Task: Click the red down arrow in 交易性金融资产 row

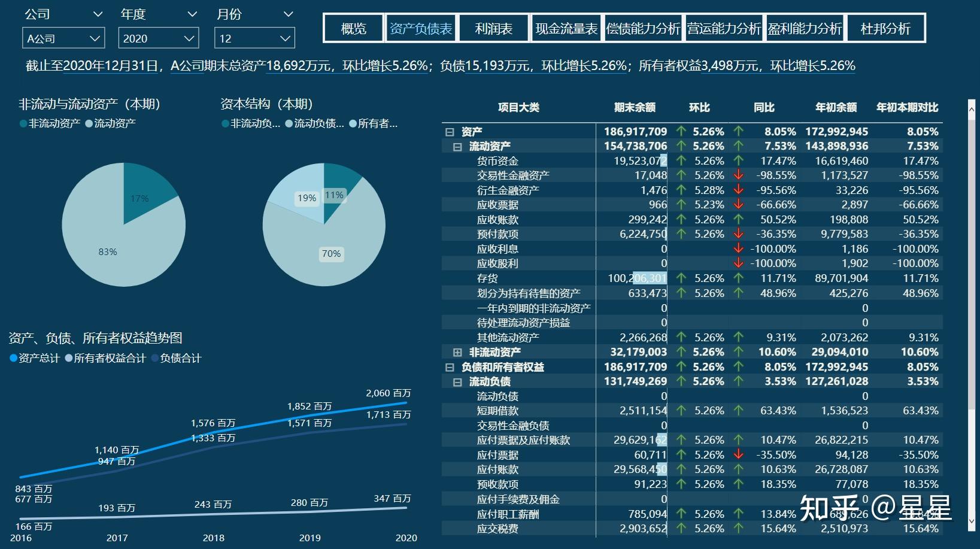Action: pyautogui.click(x=738, y=175)
